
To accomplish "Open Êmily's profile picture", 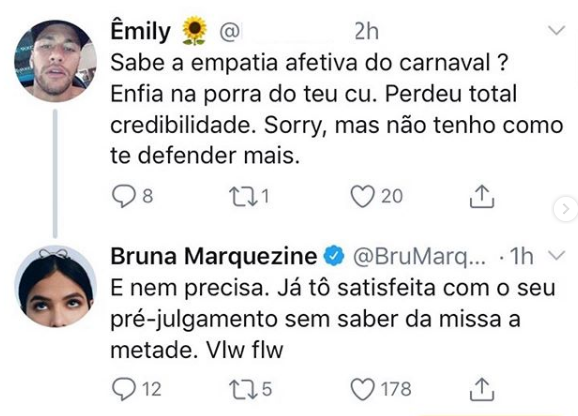I will click(55, 61).
